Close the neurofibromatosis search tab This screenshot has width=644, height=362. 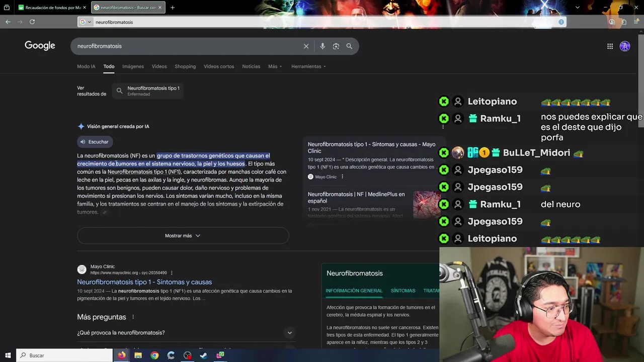point(160,8)
